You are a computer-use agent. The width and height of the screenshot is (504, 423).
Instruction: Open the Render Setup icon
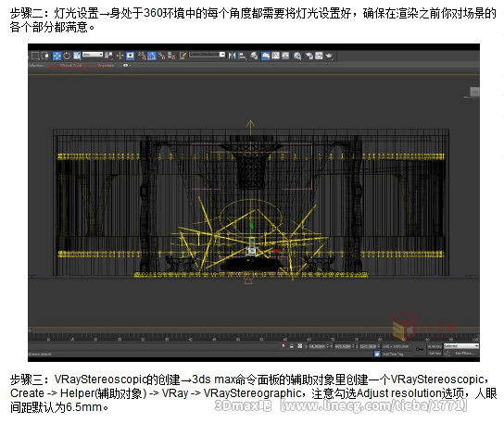point(309,56)
